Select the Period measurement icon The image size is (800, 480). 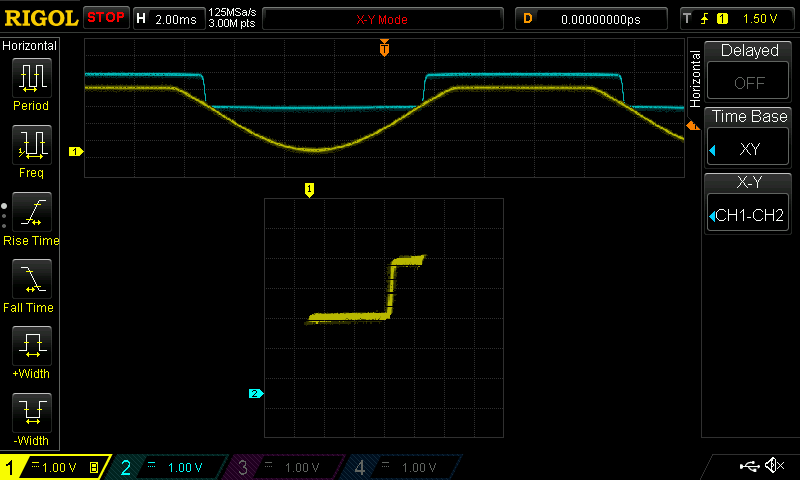(x=32, y=78)
